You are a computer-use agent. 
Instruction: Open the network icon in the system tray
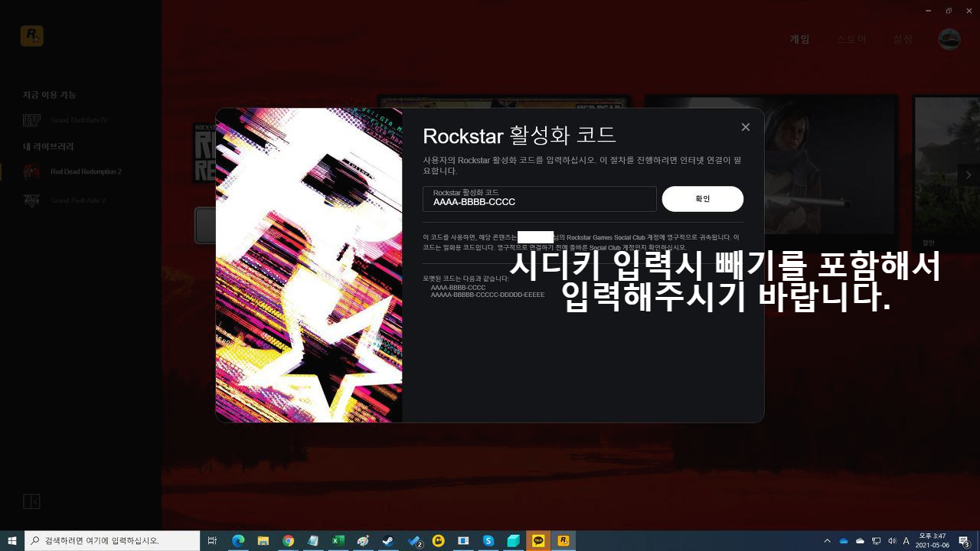[x=876, y=540]
